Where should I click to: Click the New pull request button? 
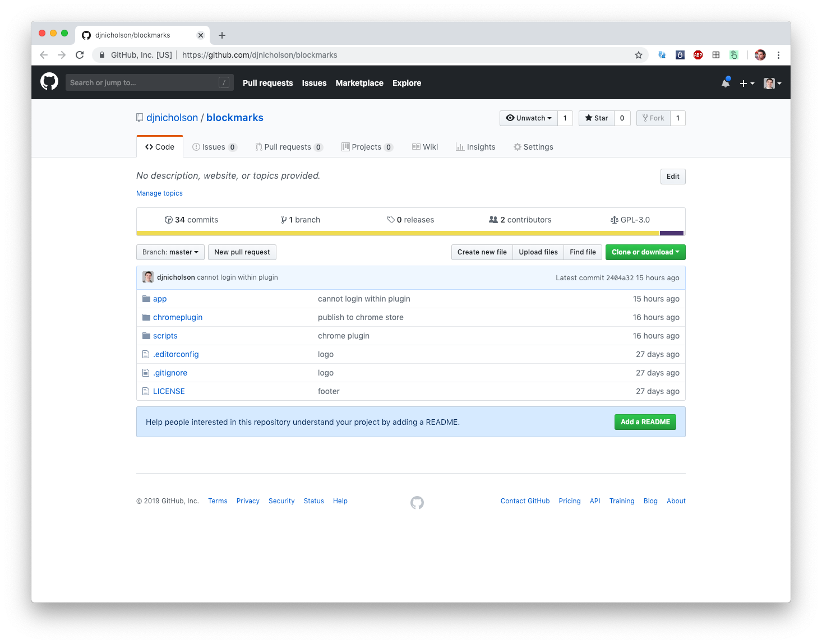[x=242, y=252]
